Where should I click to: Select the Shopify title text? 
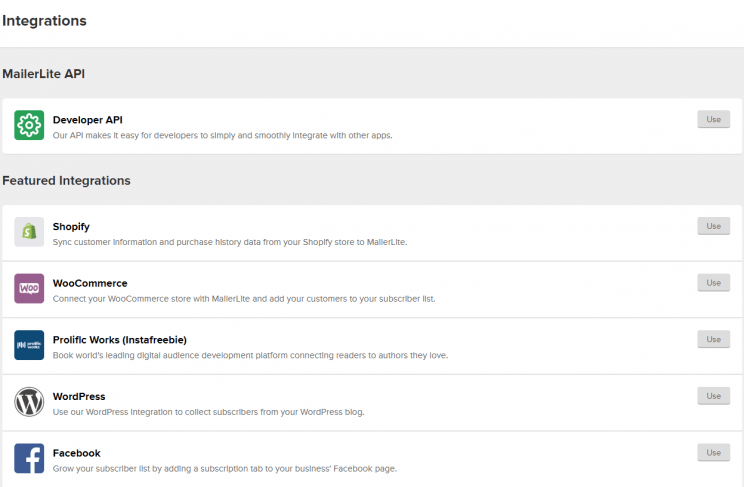tap(71, 227)
